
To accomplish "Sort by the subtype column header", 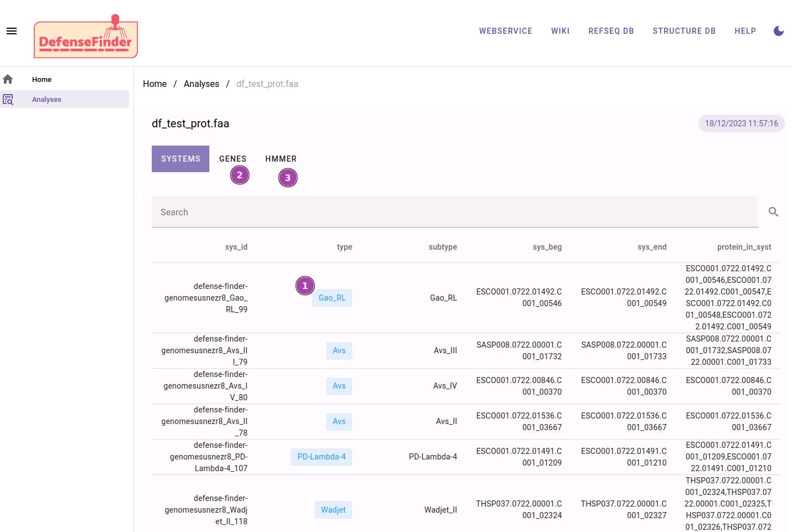I will coord(443,247).
